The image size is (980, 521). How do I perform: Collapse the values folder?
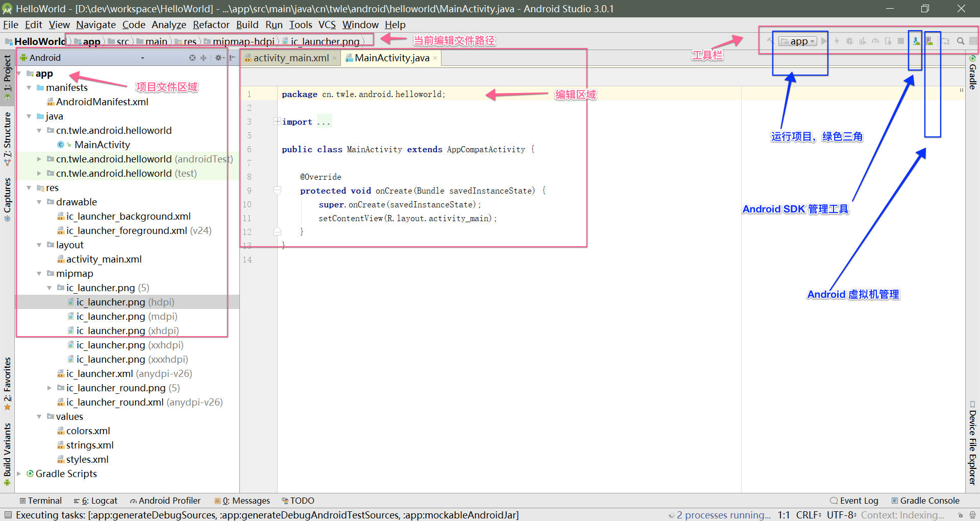click(x=39, y=417)
